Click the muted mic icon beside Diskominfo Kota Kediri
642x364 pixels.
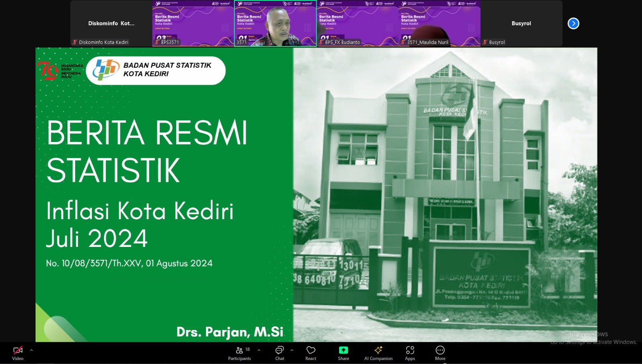(75, 42)
